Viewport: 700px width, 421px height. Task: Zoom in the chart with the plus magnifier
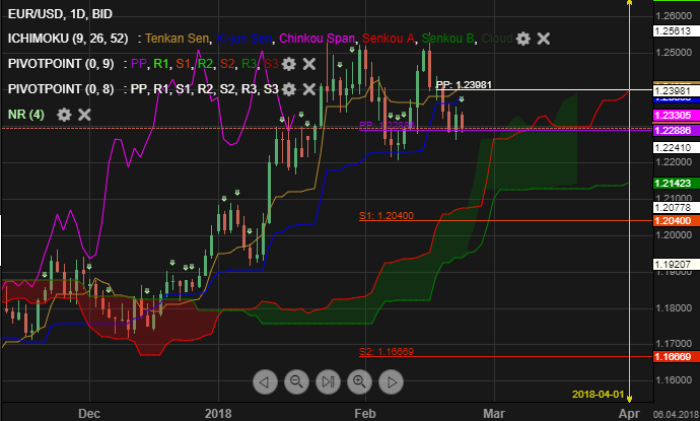tap(359, 382)
